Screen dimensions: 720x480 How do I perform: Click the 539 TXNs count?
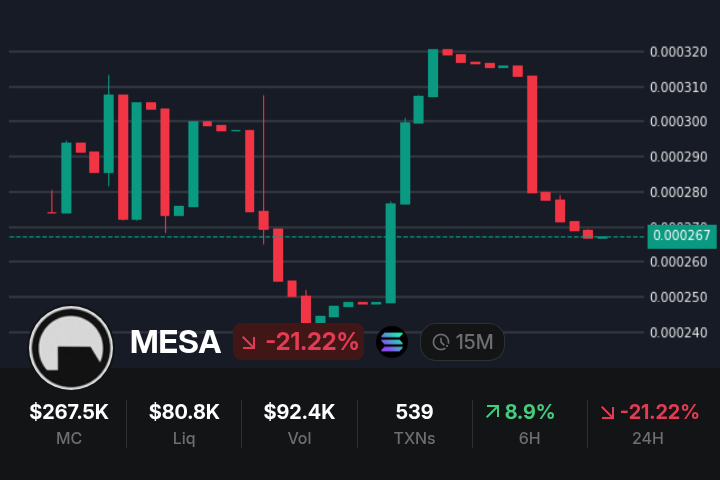(414, 411)
